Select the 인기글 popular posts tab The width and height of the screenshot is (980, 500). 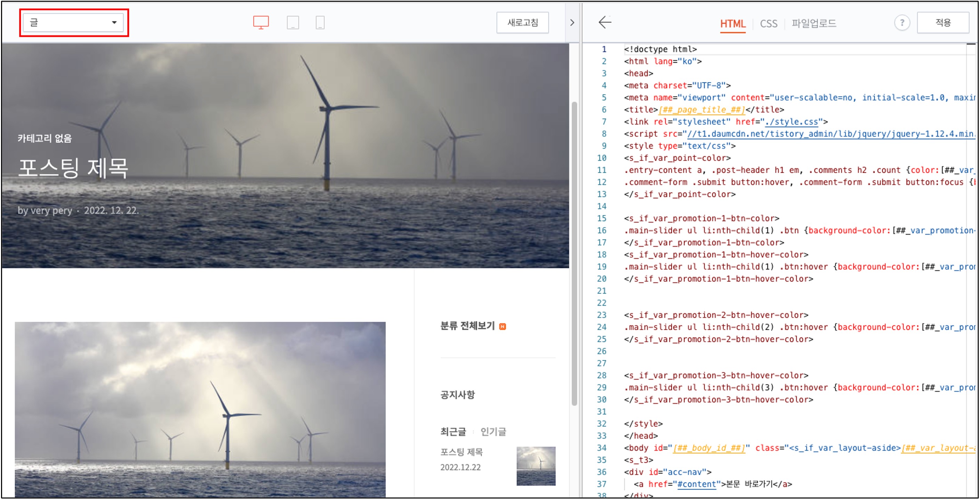click(493, 432)
